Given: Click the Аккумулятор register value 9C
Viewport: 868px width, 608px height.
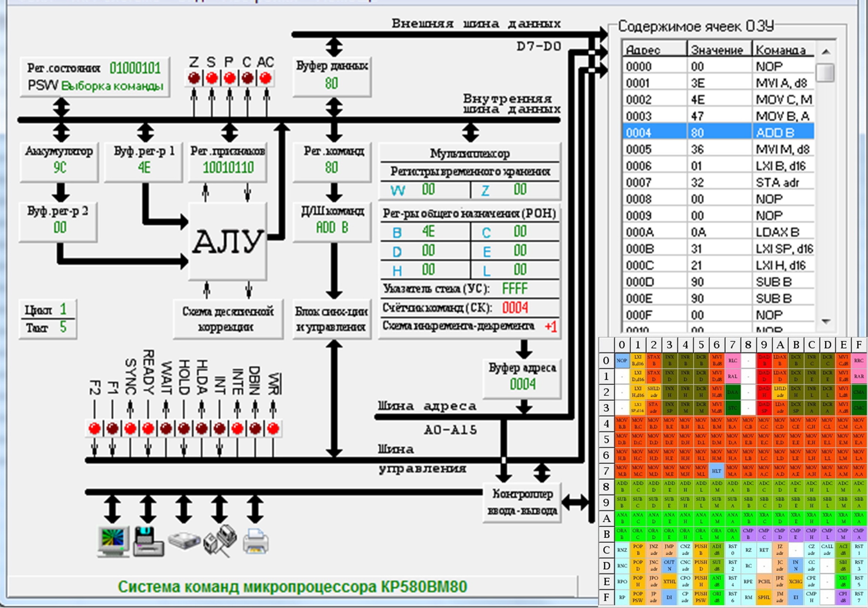Looking at the screenshot, I should point(60,167).
